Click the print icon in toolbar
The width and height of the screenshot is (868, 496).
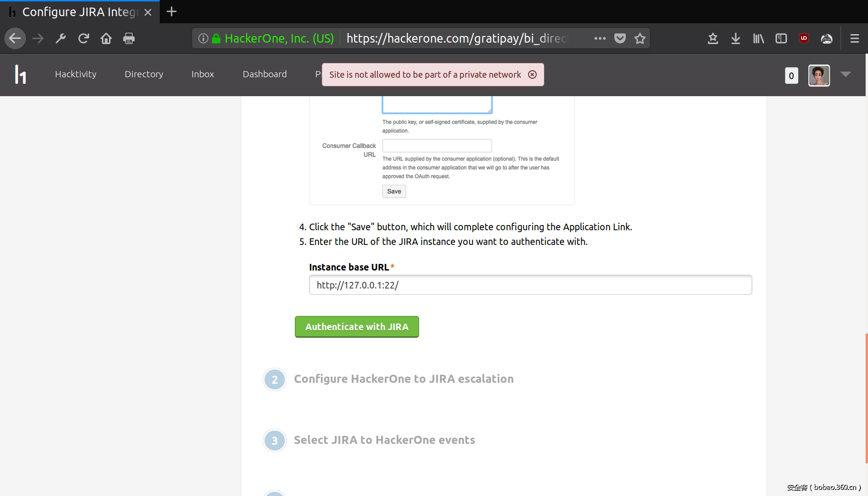(x=129, y=38)
